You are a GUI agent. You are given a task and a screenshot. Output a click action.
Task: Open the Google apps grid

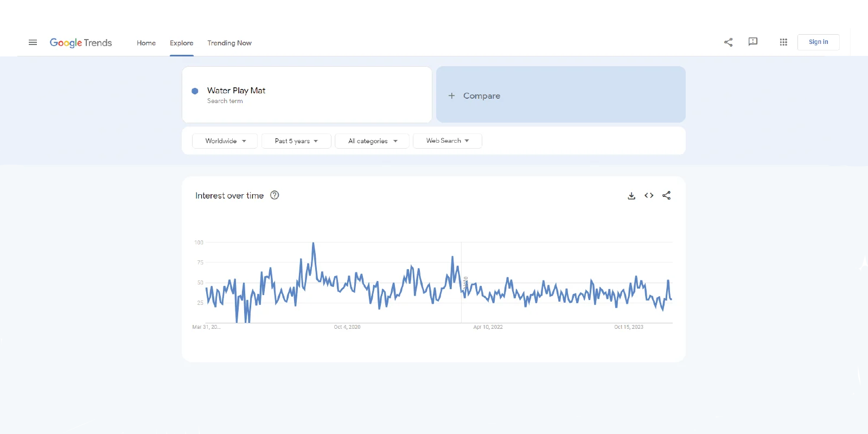click(x=783, y=42)
